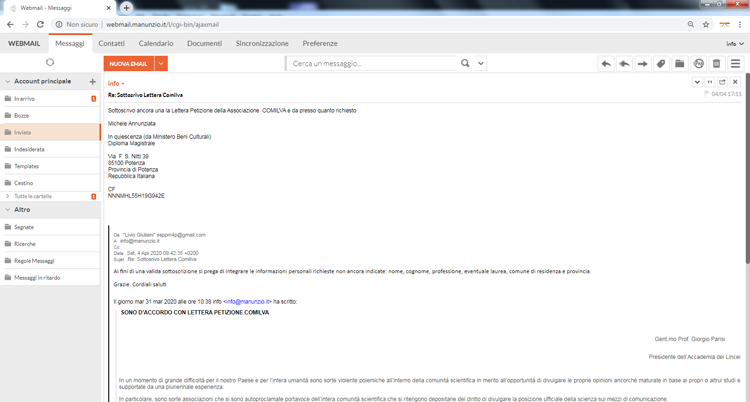
Task: Switch to the Messaggi tab
Action: coord(70,44)
